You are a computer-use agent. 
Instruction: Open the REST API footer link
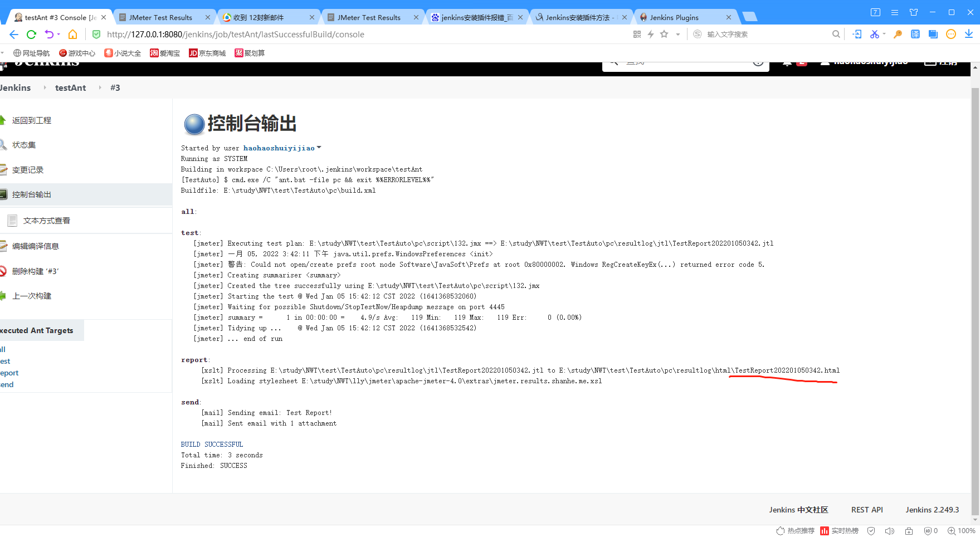867,510
